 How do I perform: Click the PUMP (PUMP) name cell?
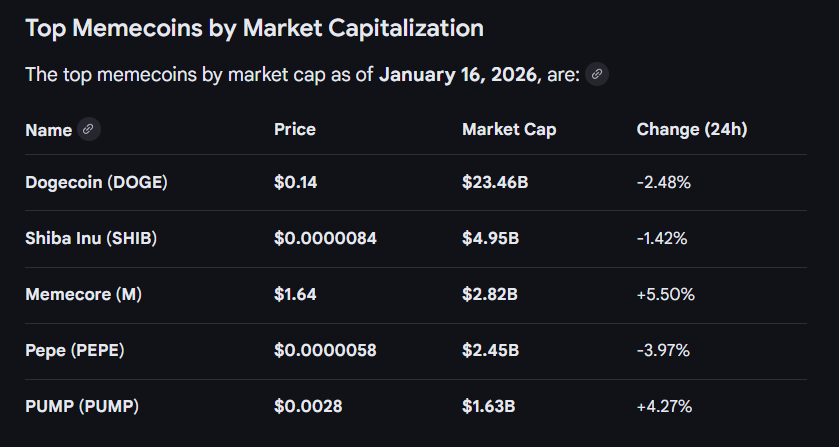(x=82, y=406)
